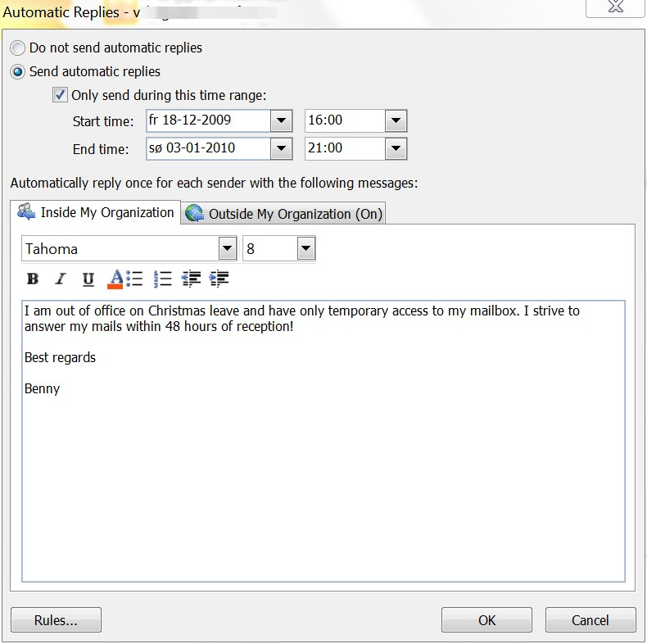Switch to Outside My Organization (On) tab
647x644 pixels.
[x=283, y=214]
